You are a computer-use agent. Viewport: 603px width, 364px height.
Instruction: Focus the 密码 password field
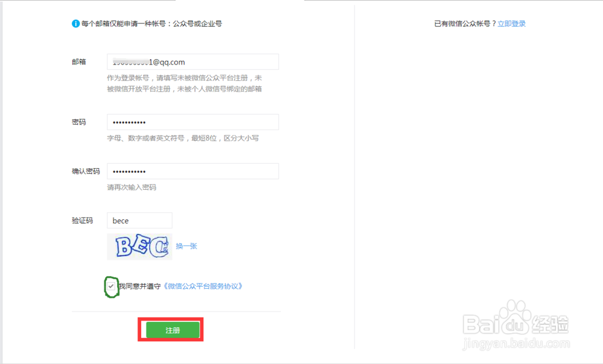193,122
